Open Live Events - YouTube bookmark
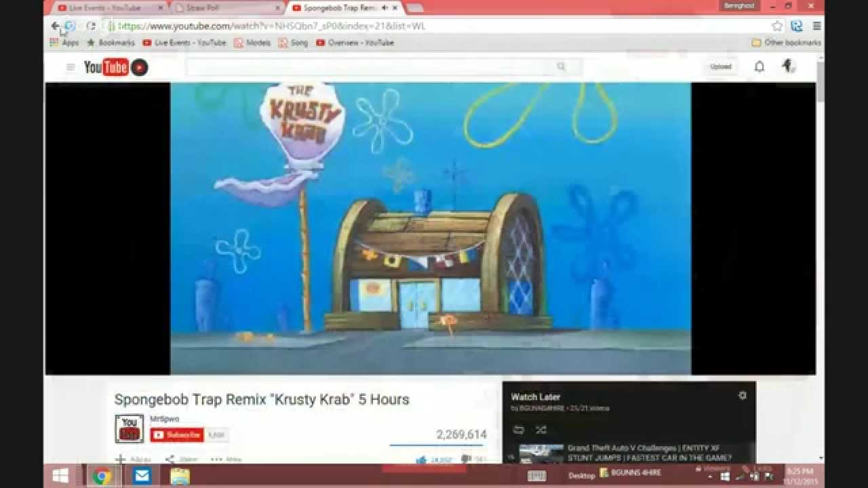 pyautogui.click(x=184, y=42)
